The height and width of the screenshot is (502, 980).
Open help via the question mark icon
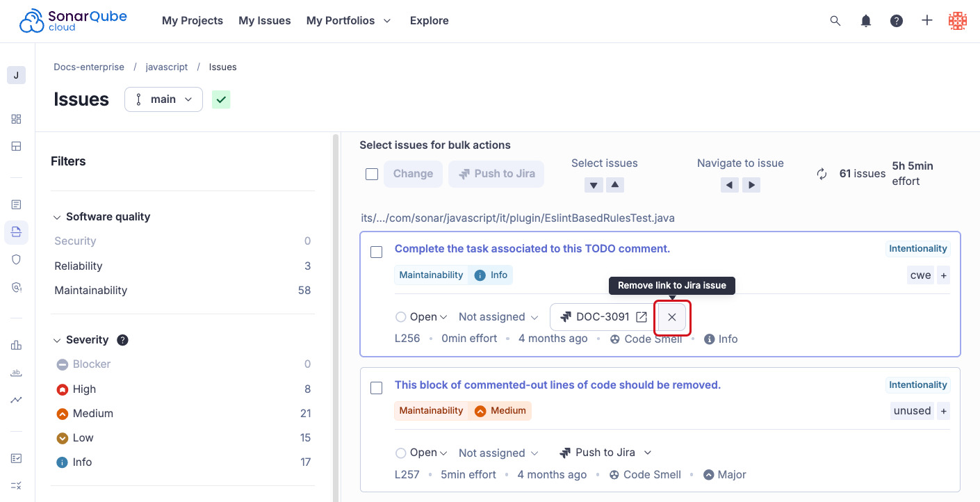pos(896,20)
